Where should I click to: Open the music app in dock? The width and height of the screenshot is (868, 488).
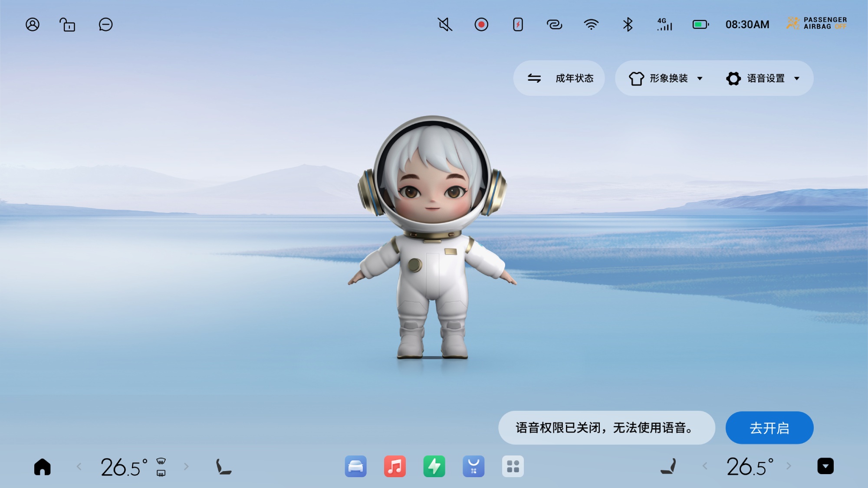click(x=395, y=467)
